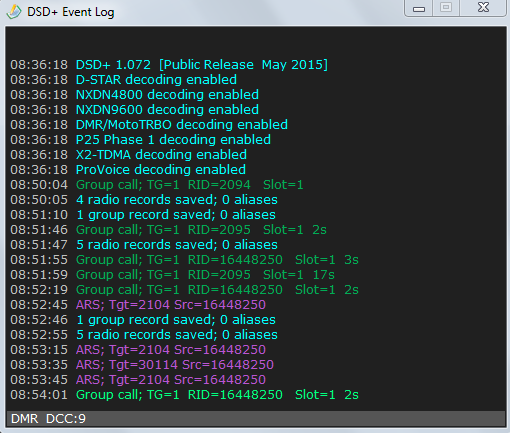Select the Group call RID=2094 entry
The height and width of the screenshot is (433, 510).
[157, 185]
